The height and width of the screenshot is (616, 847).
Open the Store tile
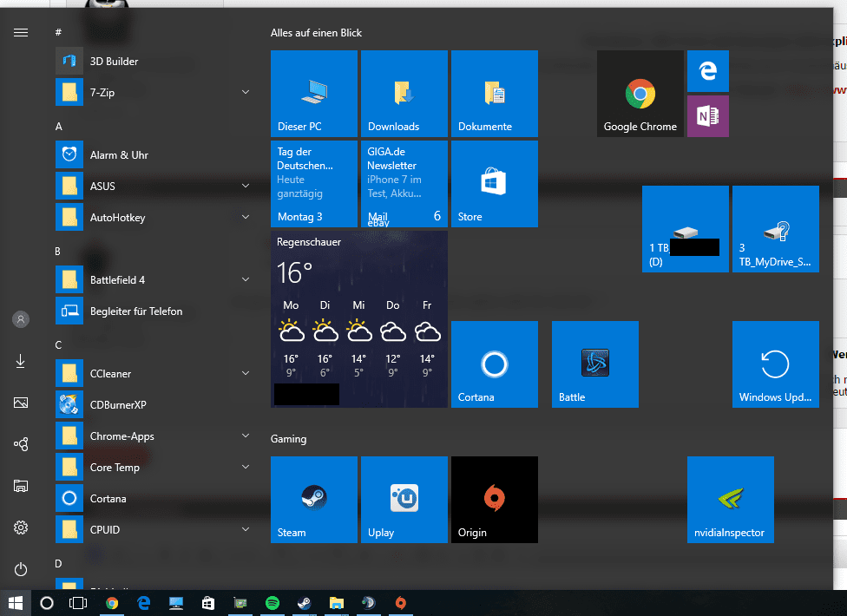coord(494,184)
